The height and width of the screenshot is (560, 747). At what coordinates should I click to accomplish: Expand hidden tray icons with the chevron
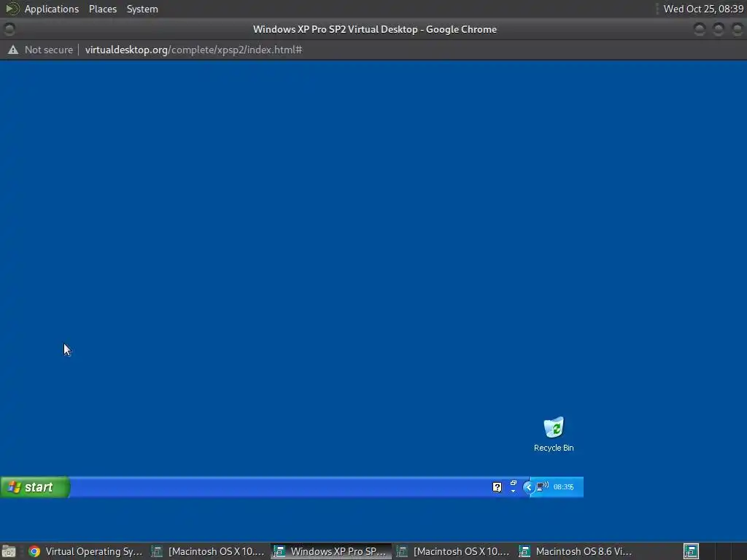click(528, 487)
